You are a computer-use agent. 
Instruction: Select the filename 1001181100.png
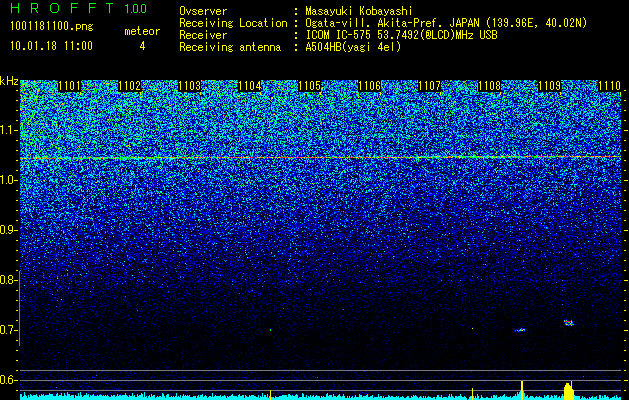coord(52,27)
